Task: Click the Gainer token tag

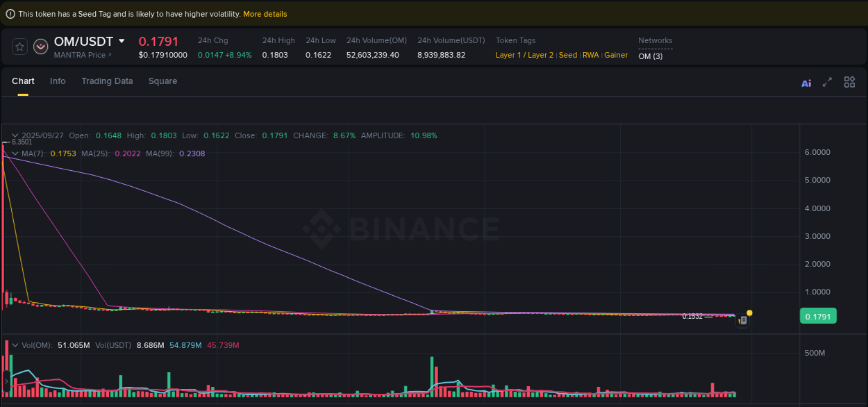Action: pyautogui.click(x=616, y=55)
